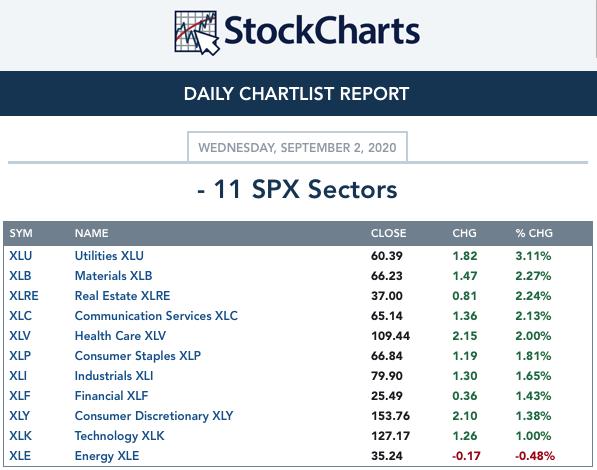Open the Energy XLE name link
597x470 pixels.
(107, 456)
